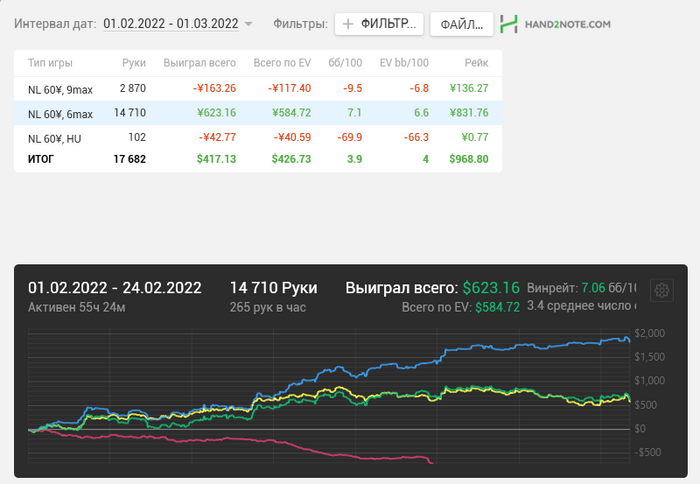
Task: Click hands value 102
Action: click(137, 137)
